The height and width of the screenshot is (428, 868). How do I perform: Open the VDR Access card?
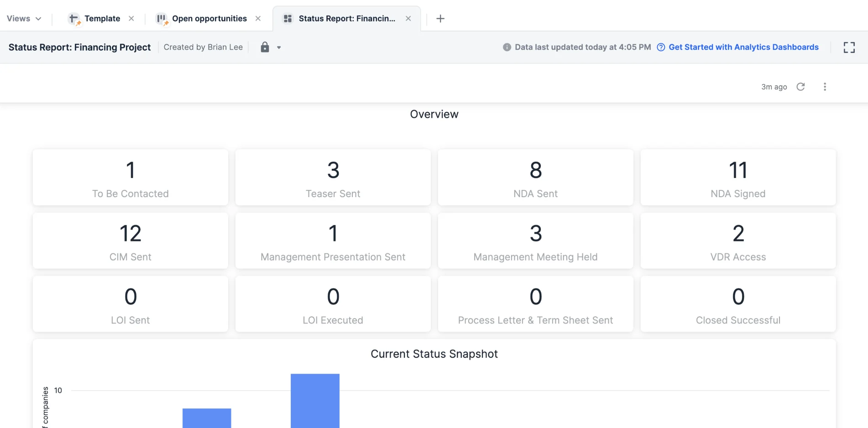pyautogui.click(x=738, y=241)
